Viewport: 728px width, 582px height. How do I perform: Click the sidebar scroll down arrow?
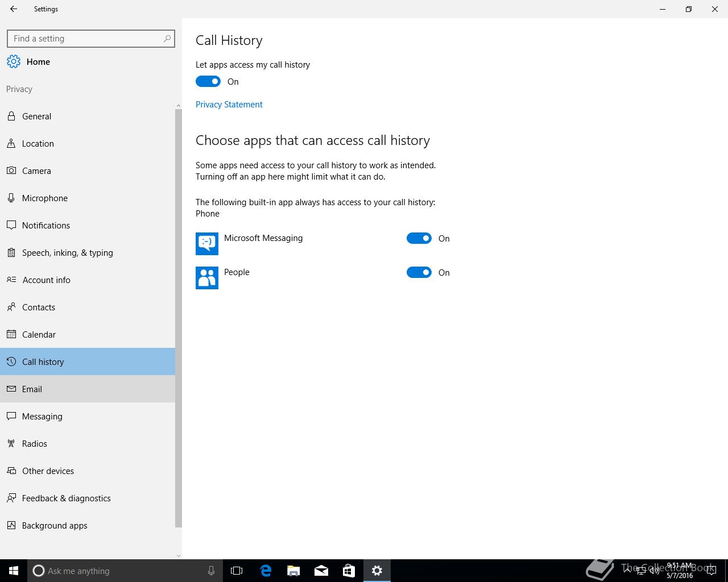click(x=179, y=556)
